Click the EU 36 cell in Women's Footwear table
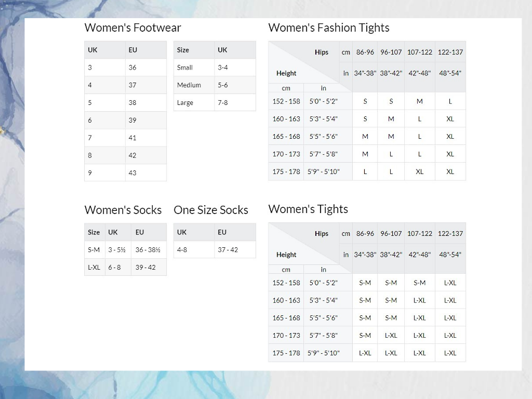 (x=132, y=68)
